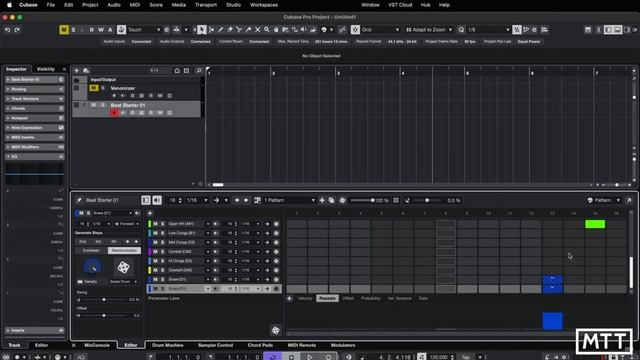Switch to the Visibility tab
The image size is (640, 360).
[x=45, y=69]
